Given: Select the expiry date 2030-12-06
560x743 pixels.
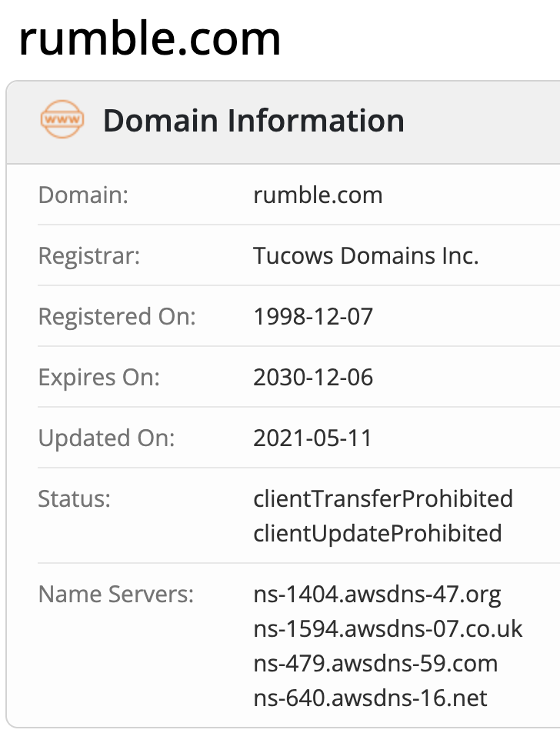Looking at the screenshot, I should coord(313,377).
